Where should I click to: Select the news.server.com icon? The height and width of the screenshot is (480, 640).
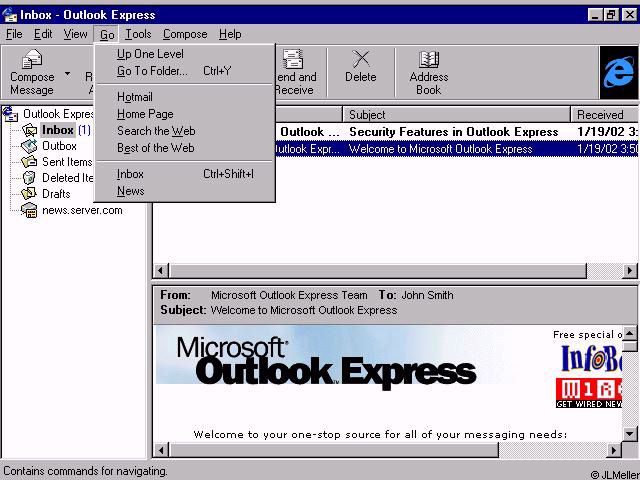(29, 210)
